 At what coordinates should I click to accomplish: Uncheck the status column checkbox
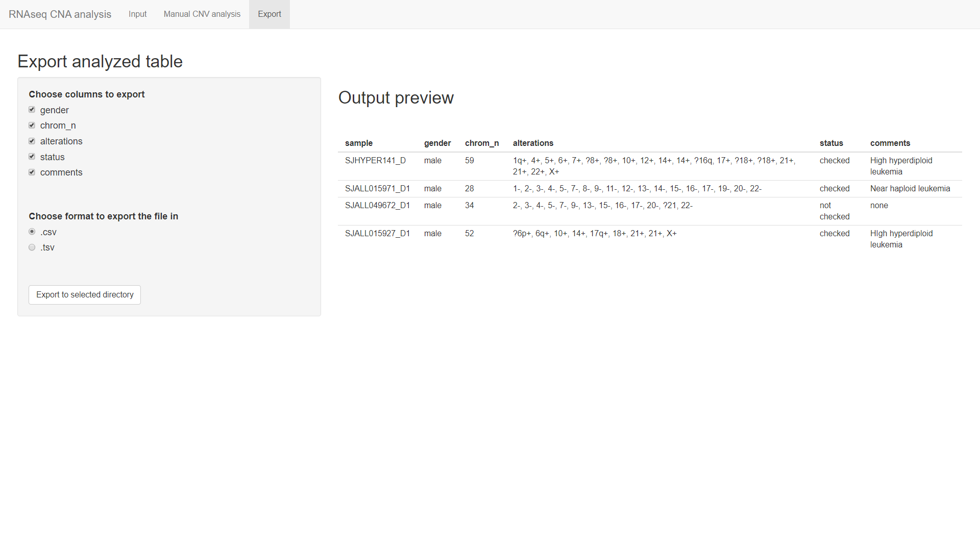32,157
